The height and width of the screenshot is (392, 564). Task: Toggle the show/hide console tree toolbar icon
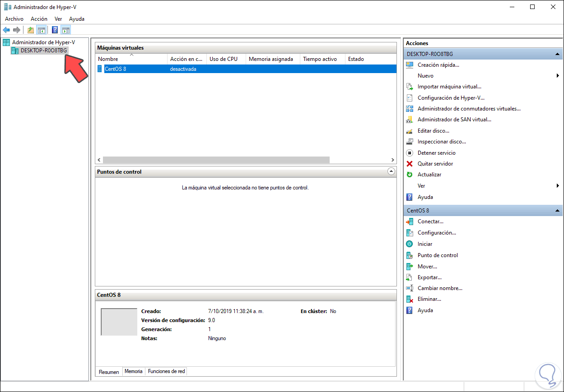point(41,30)
